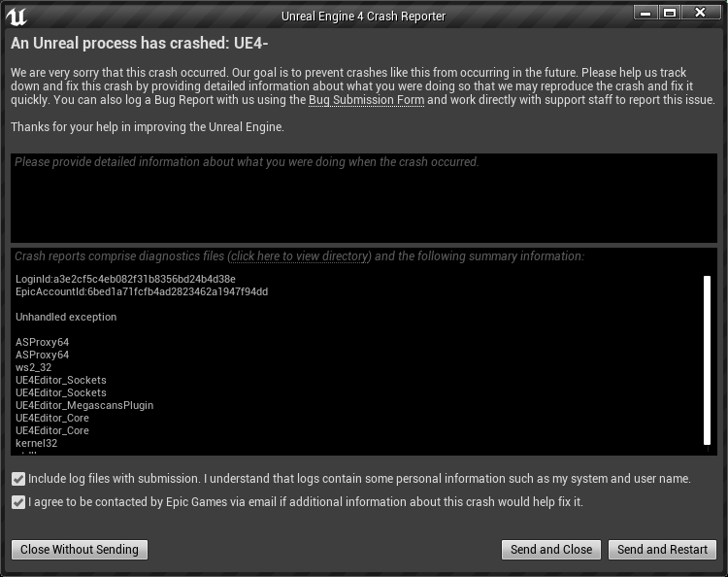Uncheck Include log files with submission

point(18,479)
